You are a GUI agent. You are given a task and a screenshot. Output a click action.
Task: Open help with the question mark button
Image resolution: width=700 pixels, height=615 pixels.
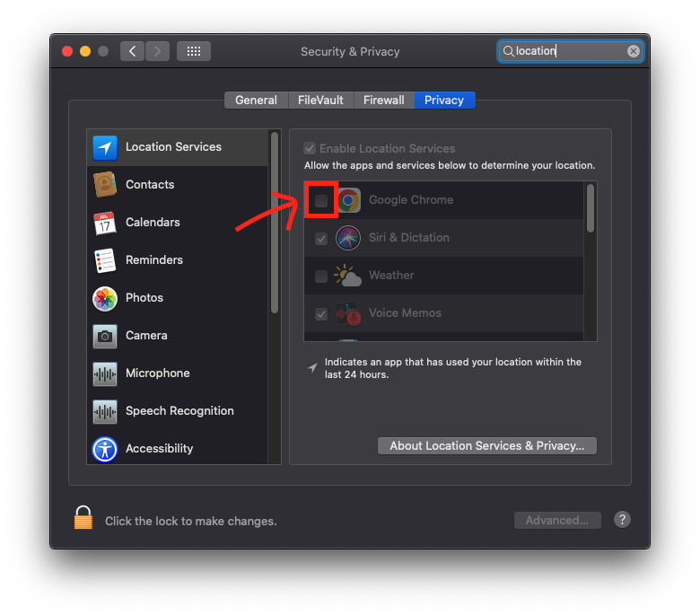point(622,520)
